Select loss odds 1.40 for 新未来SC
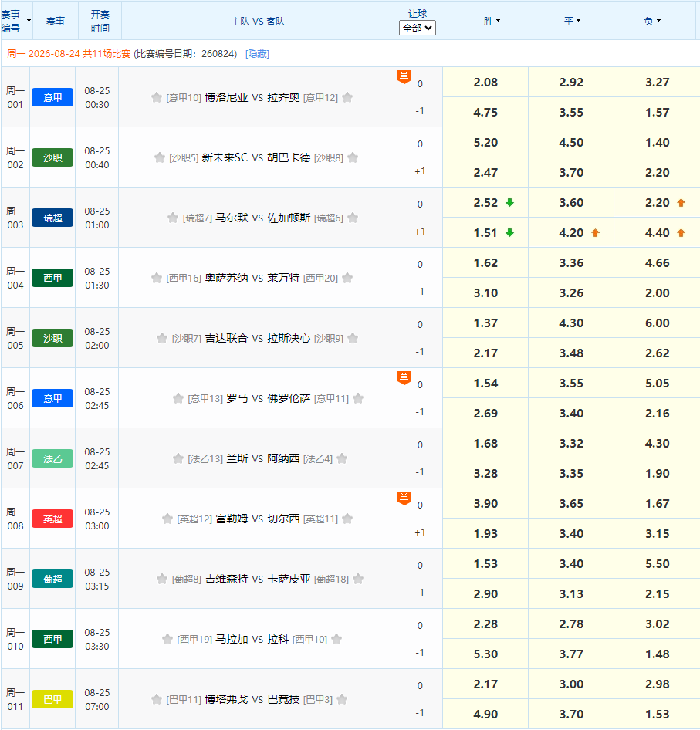The height and width of the screenshot is (730, 700). [x=657, y=143]
